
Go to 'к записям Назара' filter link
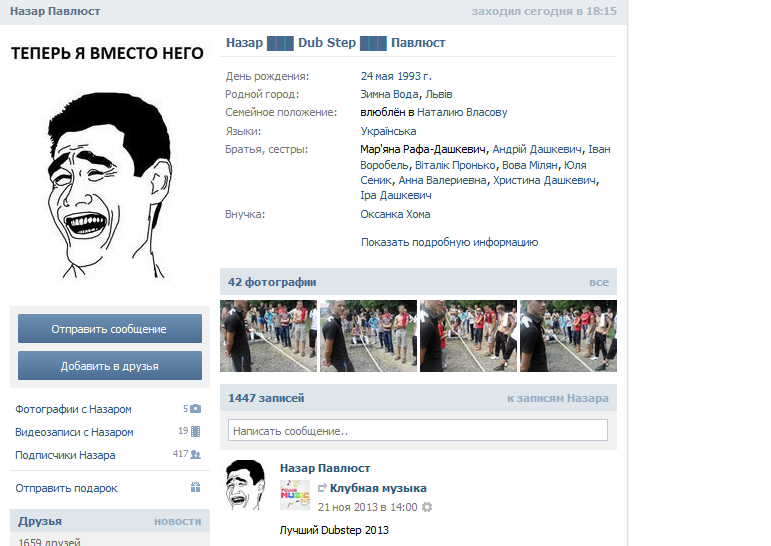(x=557, y=398)
